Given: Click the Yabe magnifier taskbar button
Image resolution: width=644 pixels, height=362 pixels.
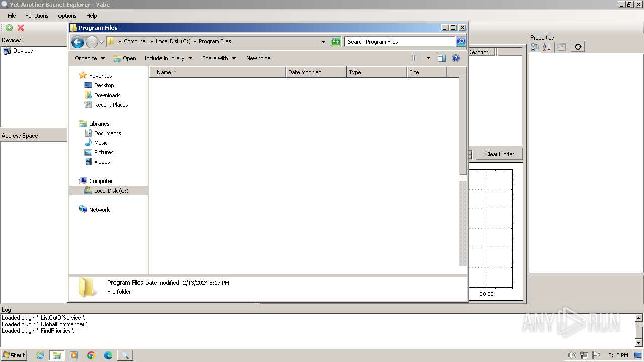Looking at the screenshot, I should coord(125,355).
